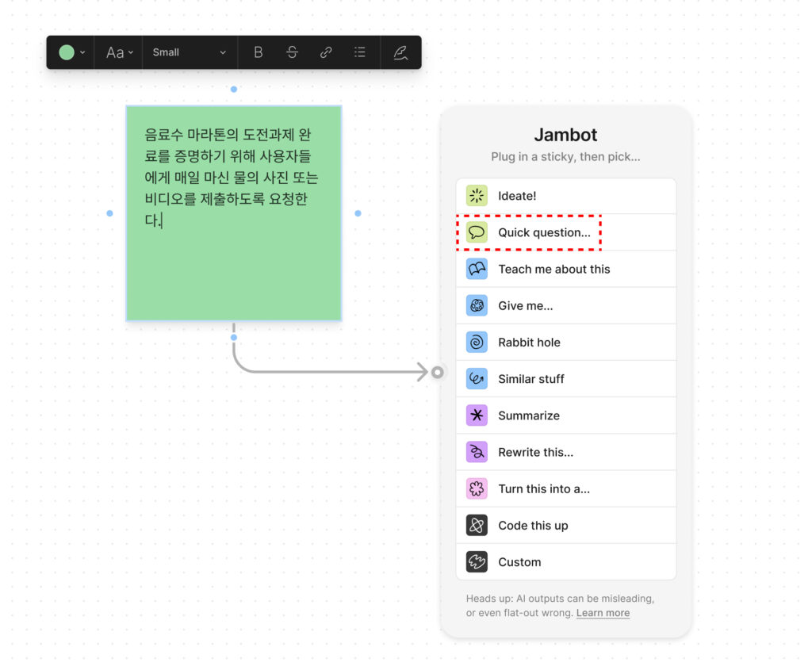Screen dimensions: 812x670
Task: Click the Jambot title text
Action: [565, 135]
